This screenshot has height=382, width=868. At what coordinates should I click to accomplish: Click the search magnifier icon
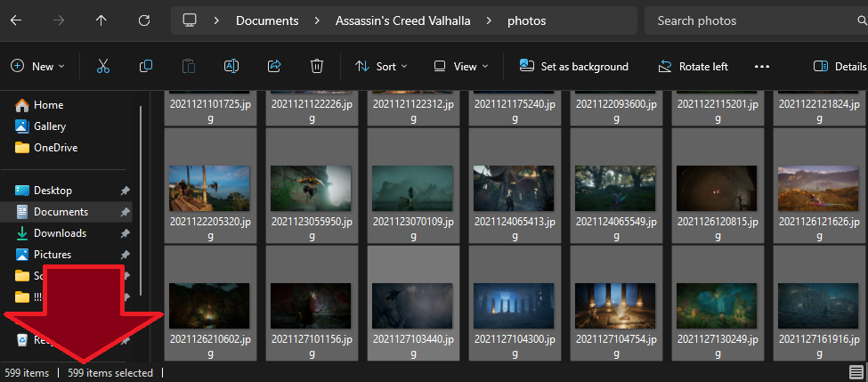coord(863,21)
